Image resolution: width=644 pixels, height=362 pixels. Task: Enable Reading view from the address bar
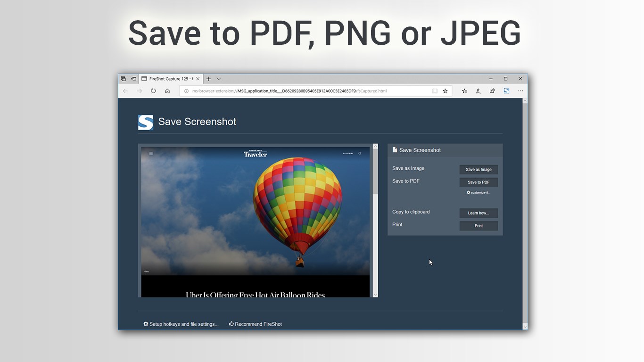[x=435, y=90]
